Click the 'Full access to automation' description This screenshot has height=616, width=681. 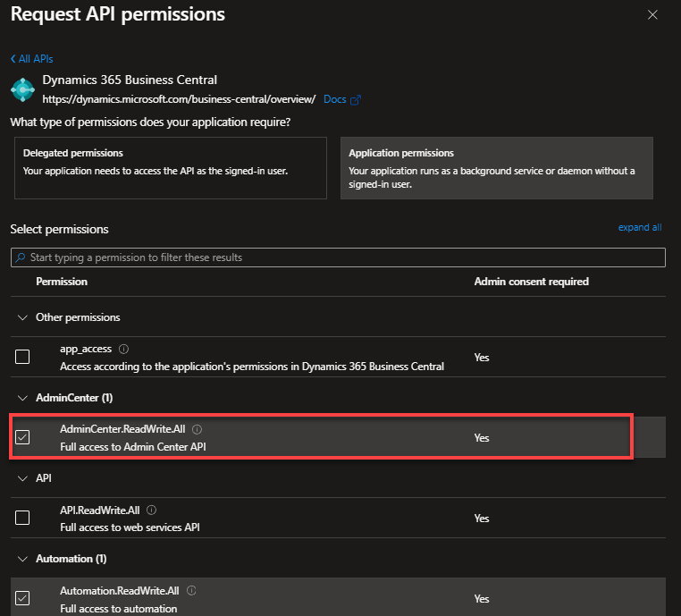(x=119, y=609)
